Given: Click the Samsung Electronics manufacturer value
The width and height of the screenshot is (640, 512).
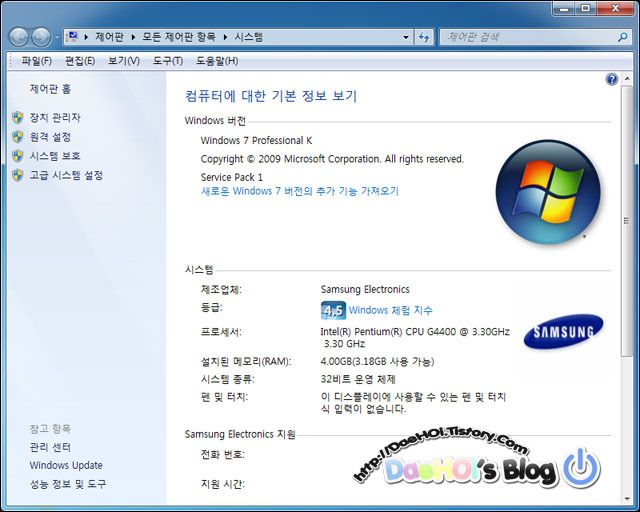Looking at the screenshot, I should (365, 289).
